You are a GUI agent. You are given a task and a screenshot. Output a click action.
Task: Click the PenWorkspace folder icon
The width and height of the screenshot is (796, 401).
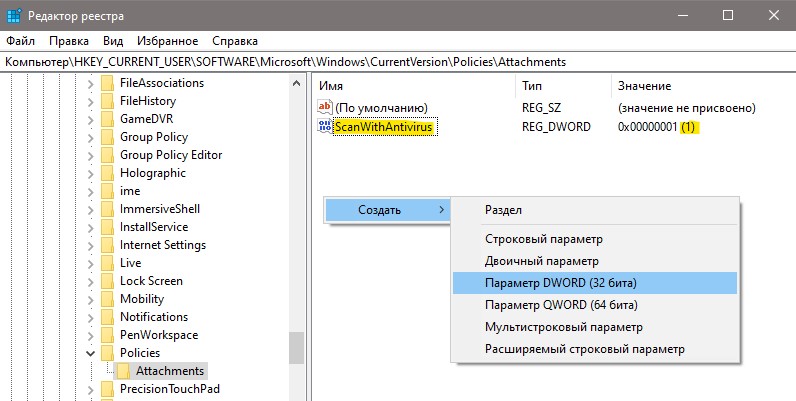[x=108, y=335]
